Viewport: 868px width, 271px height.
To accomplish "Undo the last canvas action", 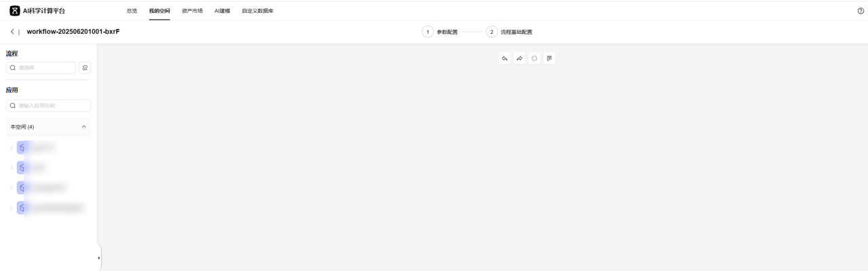I will pyautogui.click(x=505, y=58).
